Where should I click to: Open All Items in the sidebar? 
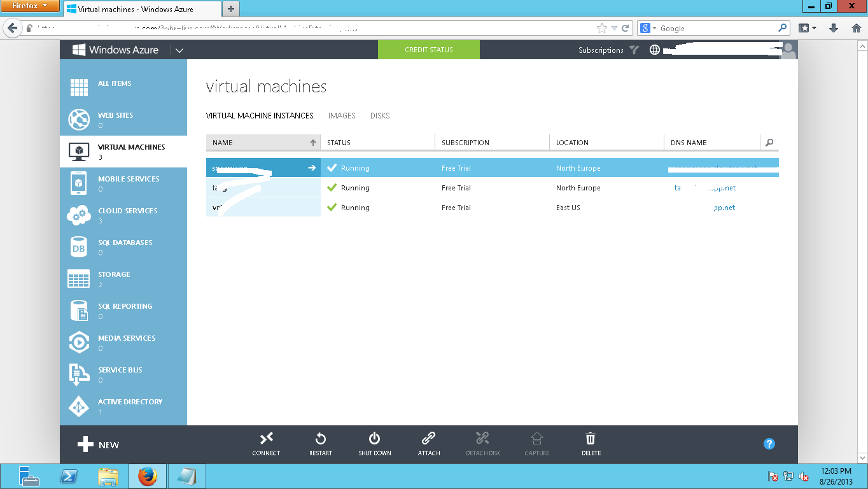[123, 87]
